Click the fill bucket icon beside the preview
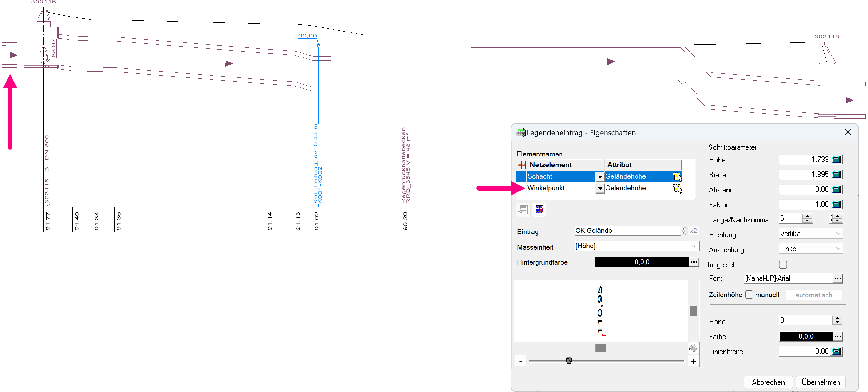 point(693,348)
